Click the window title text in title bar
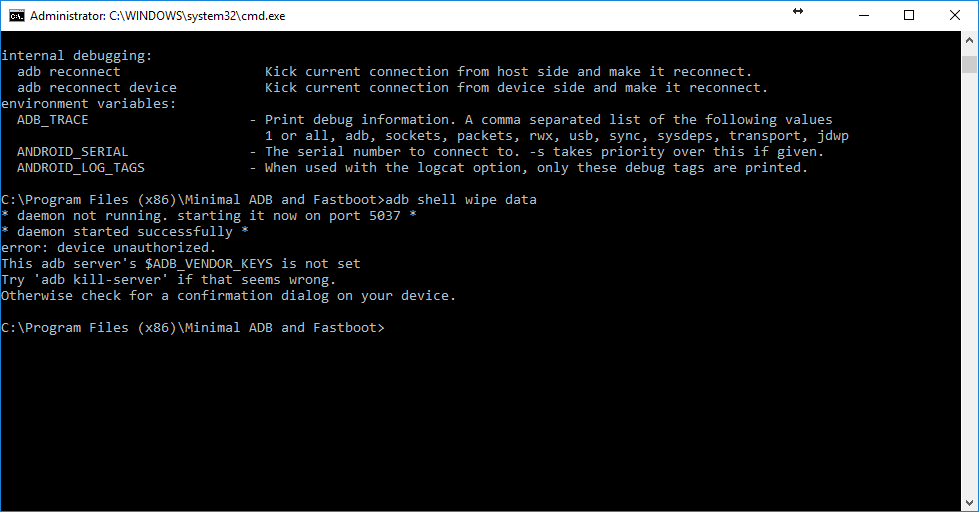This screenshot has height=512, width=979. click(x=157, y=16)
